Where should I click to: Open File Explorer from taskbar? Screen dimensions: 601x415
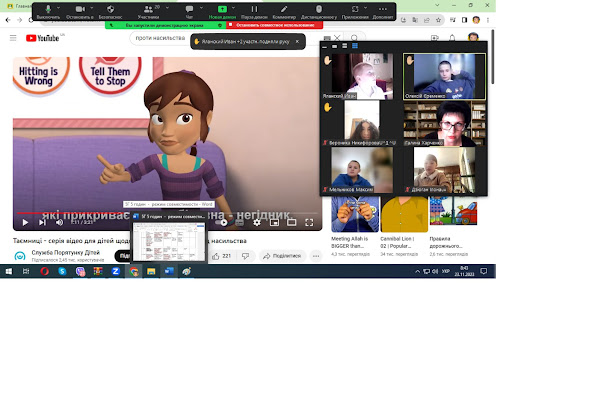(x=151, y=272)
